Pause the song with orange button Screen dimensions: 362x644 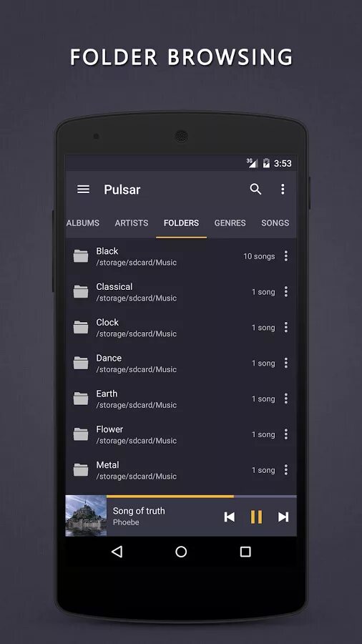(x=256, y=517)
